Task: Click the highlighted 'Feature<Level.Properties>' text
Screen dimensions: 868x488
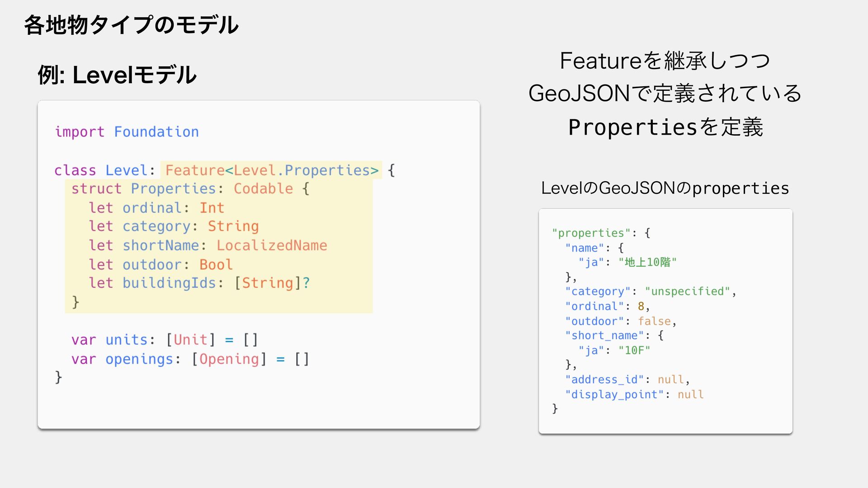Action: pyautogui.click(x=271, y=170)
